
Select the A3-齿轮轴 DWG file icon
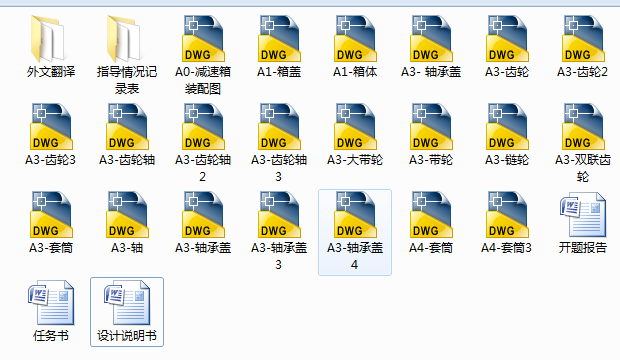click(127, 127)
